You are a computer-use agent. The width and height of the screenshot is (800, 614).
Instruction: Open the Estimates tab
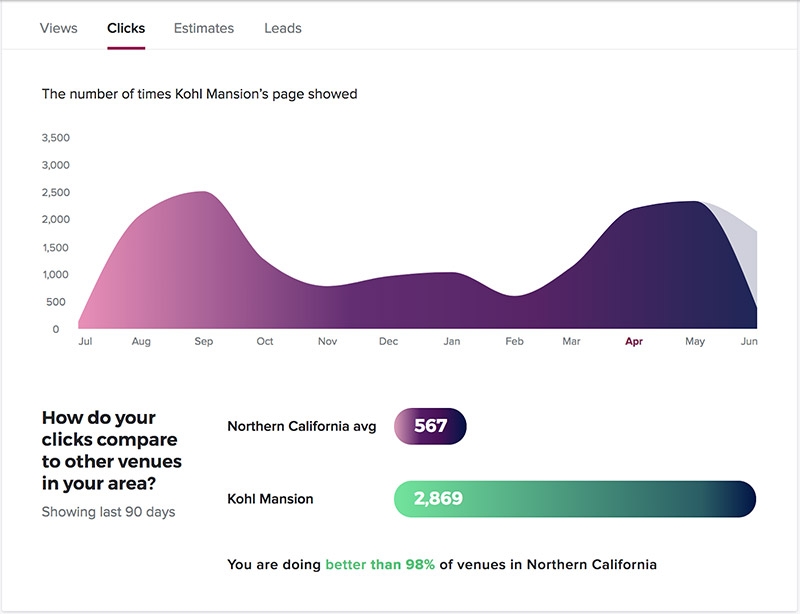(204, 28)
